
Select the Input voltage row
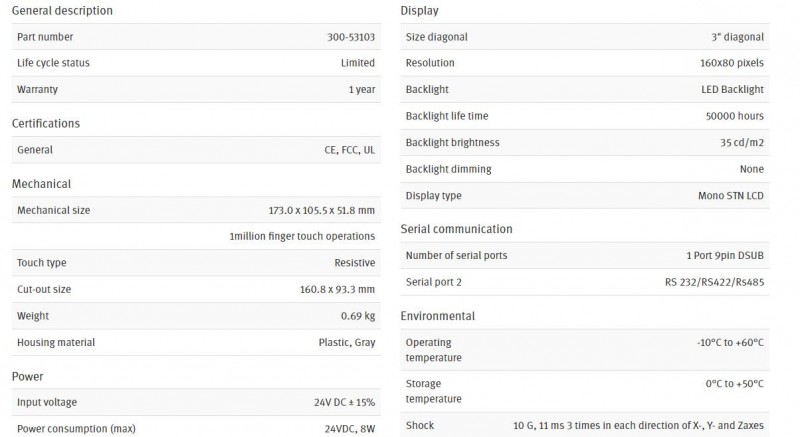point(196,402)
